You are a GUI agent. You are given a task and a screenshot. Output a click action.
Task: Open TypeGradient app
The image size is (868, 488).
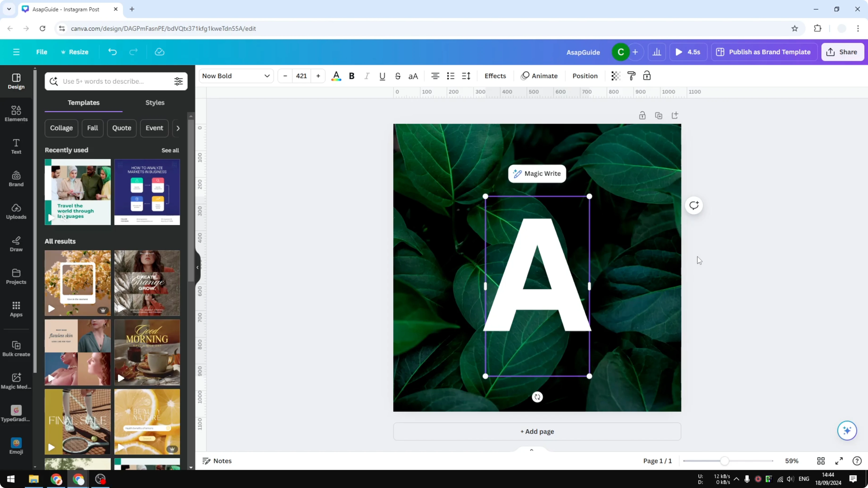(x=16, y=414)
